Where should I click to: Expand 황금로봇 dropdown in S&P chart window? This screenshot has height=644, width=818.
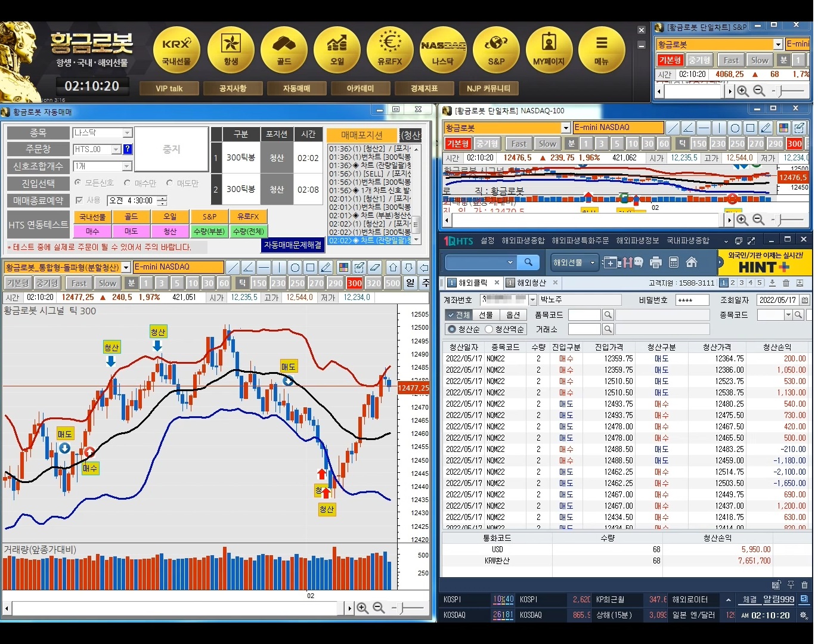777,44
